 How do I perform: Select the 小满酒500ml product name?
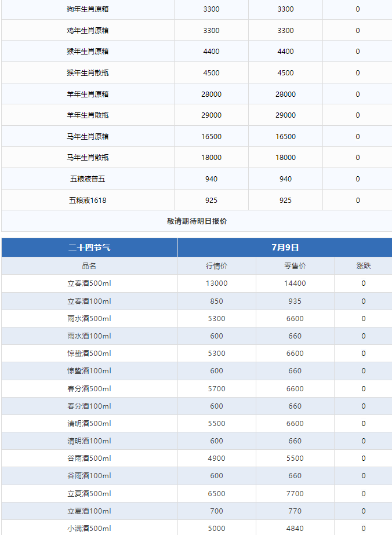click(x=89, y=529)
